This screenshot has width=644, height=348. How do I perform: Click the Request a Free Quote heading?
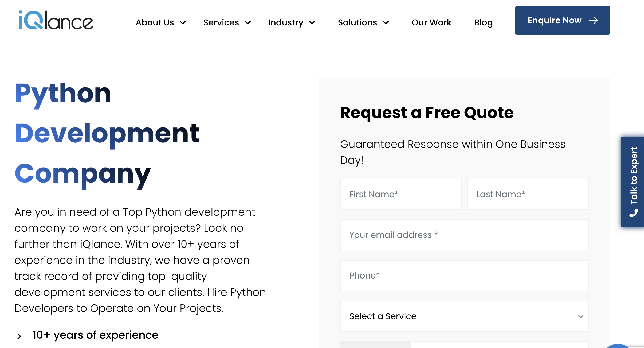click(427, 113)
